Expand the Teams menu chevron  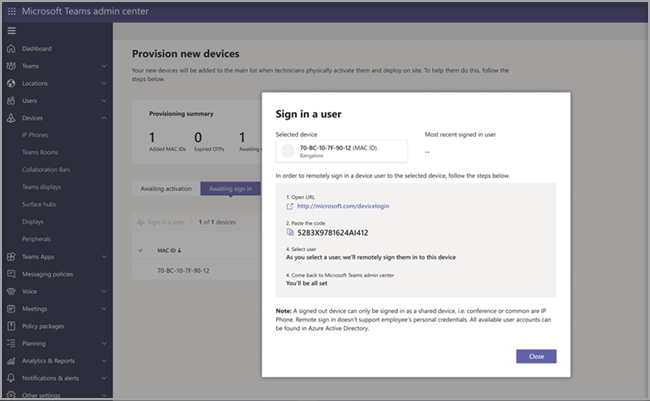pyautogui.click(x=104, y=66)
